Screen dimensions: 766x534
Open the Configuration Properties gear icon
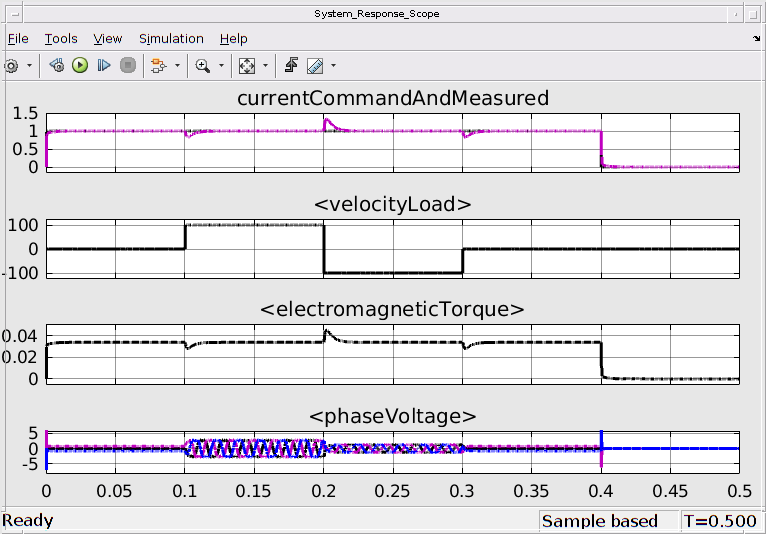(x=12, y=65)
